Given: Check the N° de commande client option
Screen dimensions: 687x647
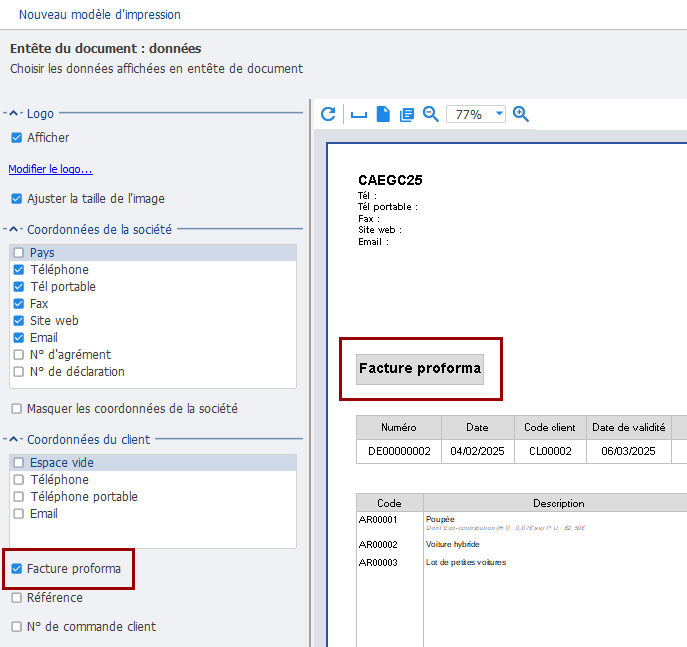Looking at the screenshot, I should tap(17, 627).
